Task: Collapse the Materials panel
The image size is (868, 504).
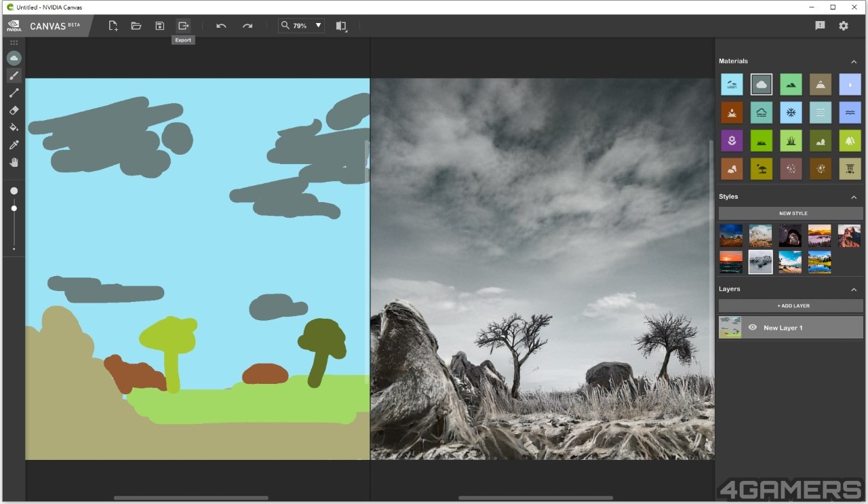Action: tap(854, 62)
